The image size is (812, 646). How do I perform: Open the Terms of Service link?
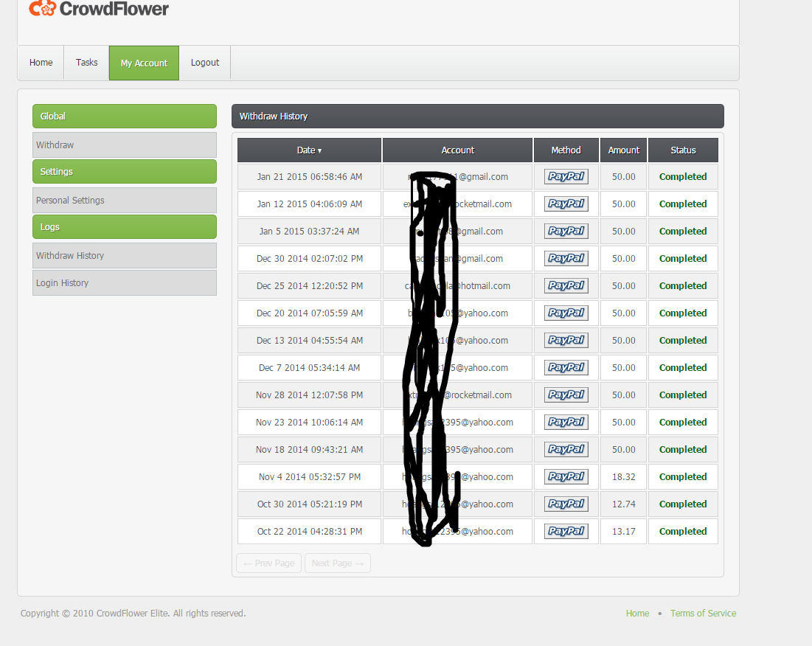click(704, 614)
